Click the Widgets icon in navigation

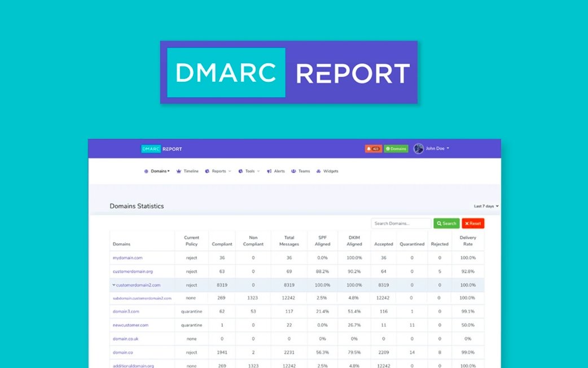click(318, 172)
